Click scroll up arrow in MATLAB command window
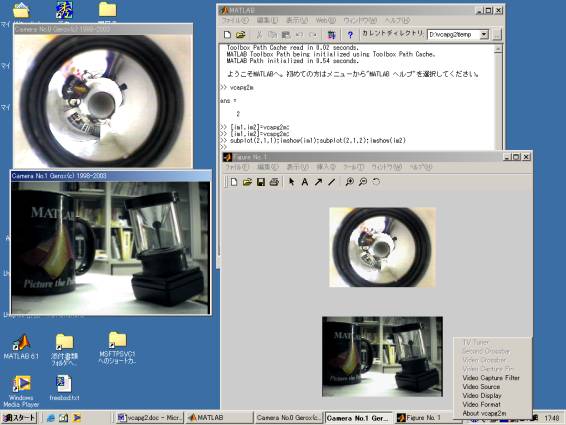 point(498,49)
